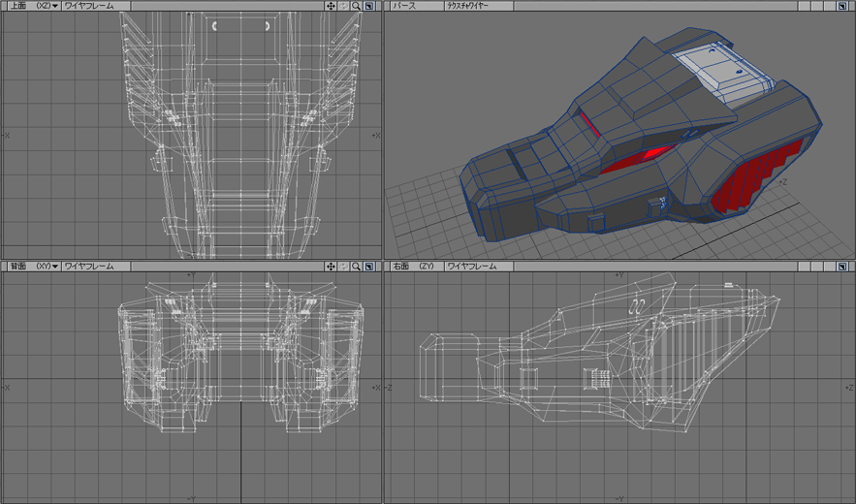Open the 背面 (XY) view type dropdown
This screenshot has height=504, width=856.
(x=32, y=266)
